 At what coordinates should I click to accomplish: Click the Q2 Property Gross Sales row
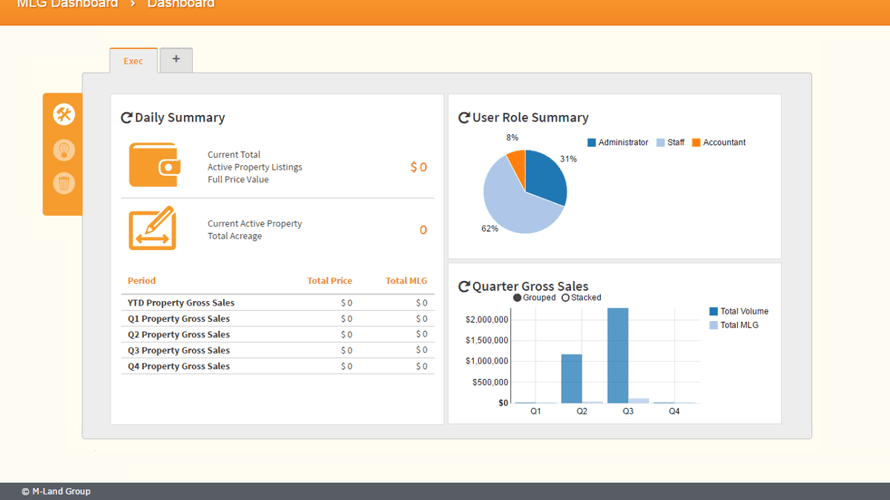[278, 334]
